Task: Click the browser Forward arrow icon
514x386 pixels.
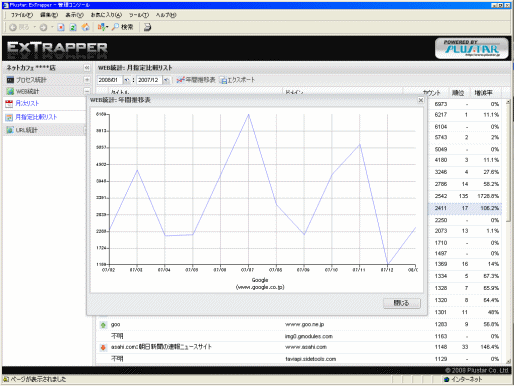Action: click(x=43, y=27)
